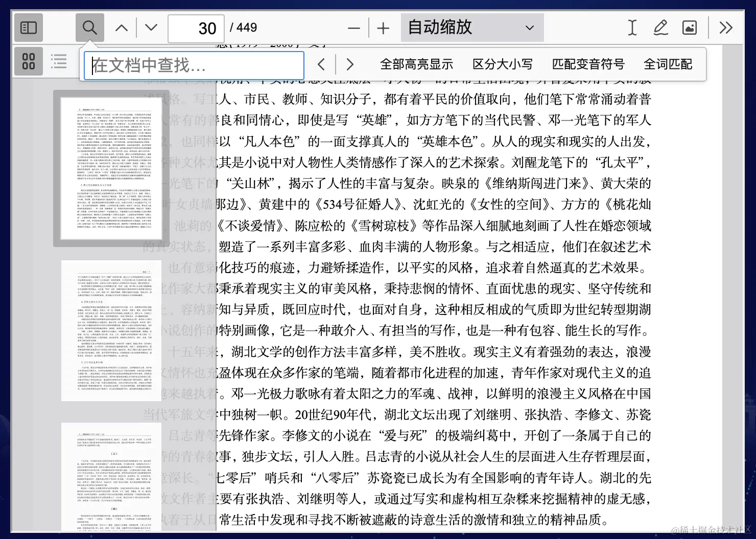Go to previous page with up arrow
Screen dimensions: 756x539
[x=122, y=28]
